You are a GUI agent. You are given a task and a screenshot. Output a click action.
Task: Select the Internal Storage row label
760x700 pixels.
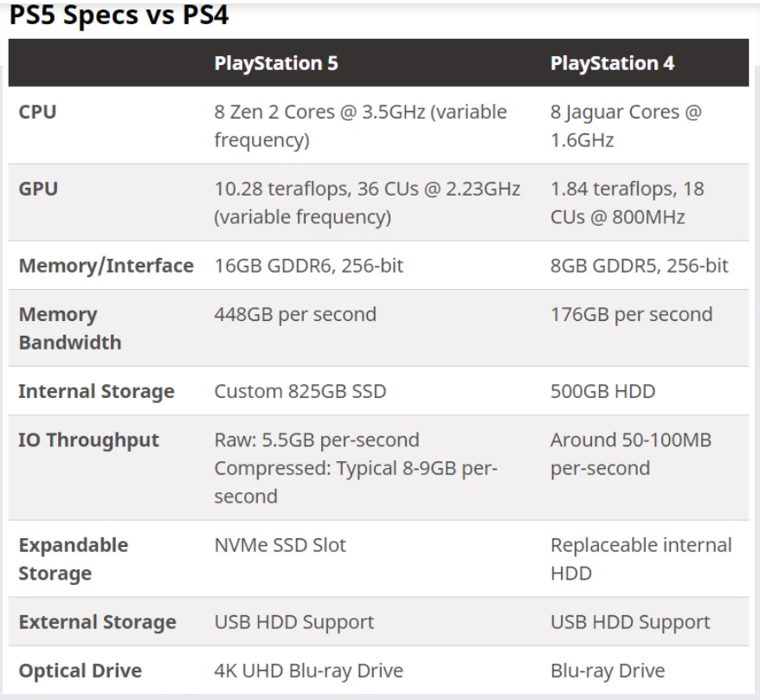coord(97,391)
